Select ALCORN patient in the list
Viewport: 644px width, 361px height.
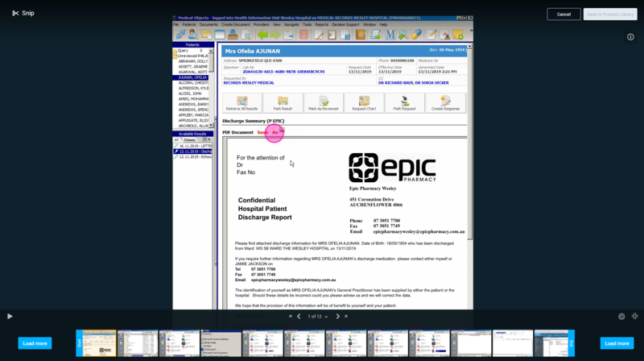pyautogui.click(x=193, y=83)
